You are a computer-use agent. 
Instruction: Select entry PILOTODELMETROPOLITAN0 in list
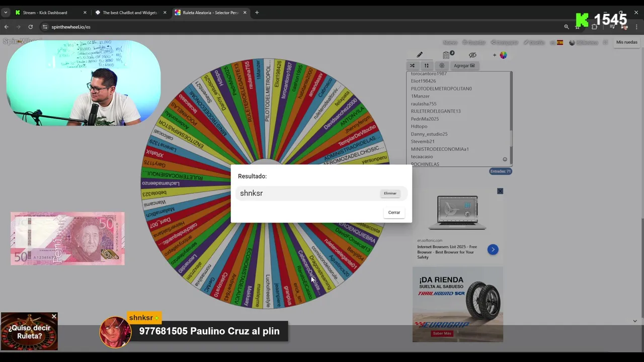[x=441, y=88]
